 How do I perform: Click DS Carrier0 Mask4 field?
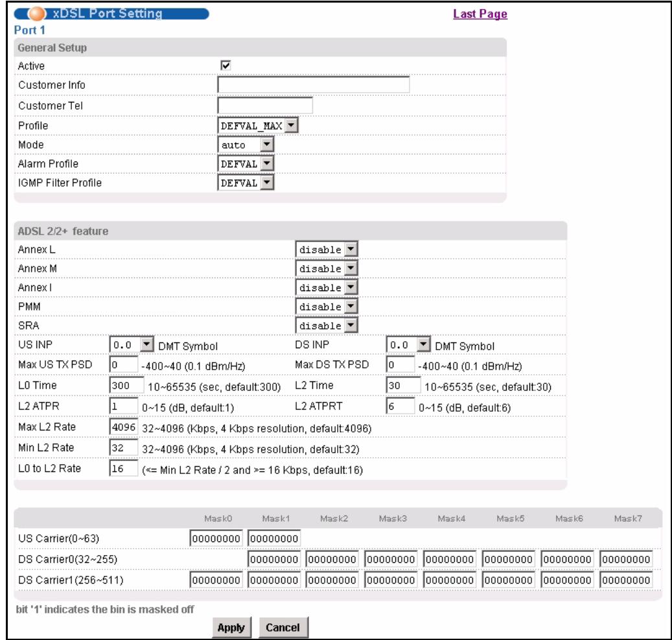[x=450, y=559]
